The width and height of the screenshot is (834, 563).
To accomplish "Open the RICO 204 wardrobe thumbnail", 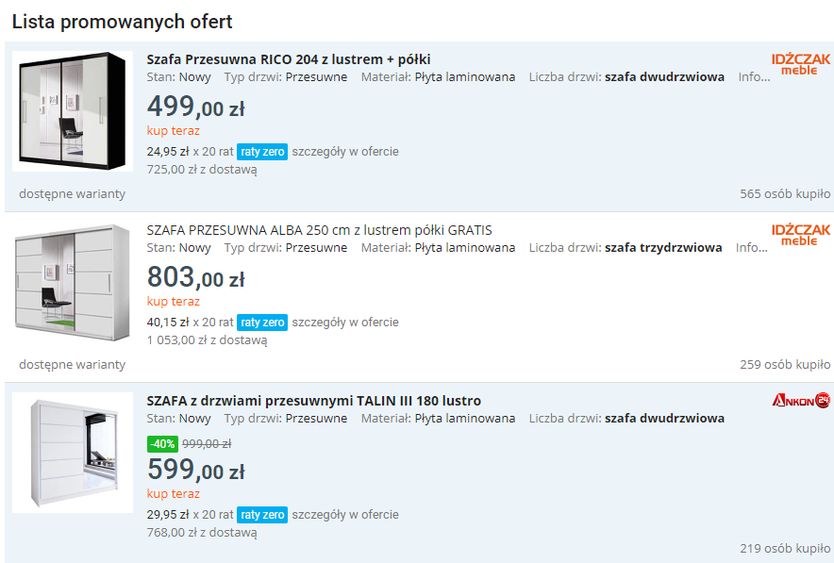I will 72,111.
